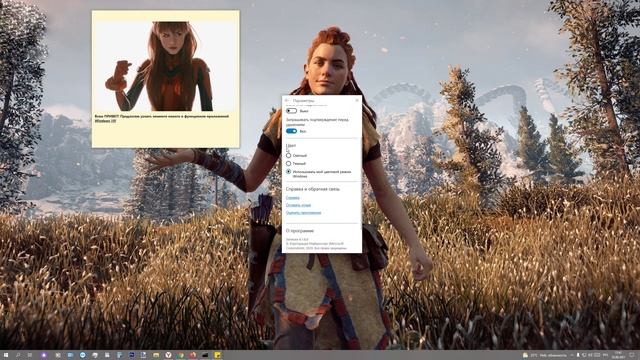Viewport: 640px width, 360px height.
Task: Open the notification center icon
Action: (x=631, y=356)
